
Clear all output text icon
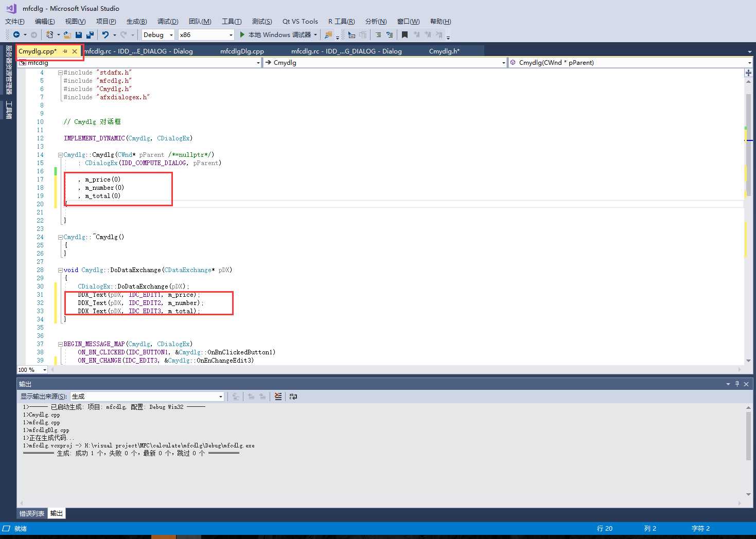click(278, 397)
